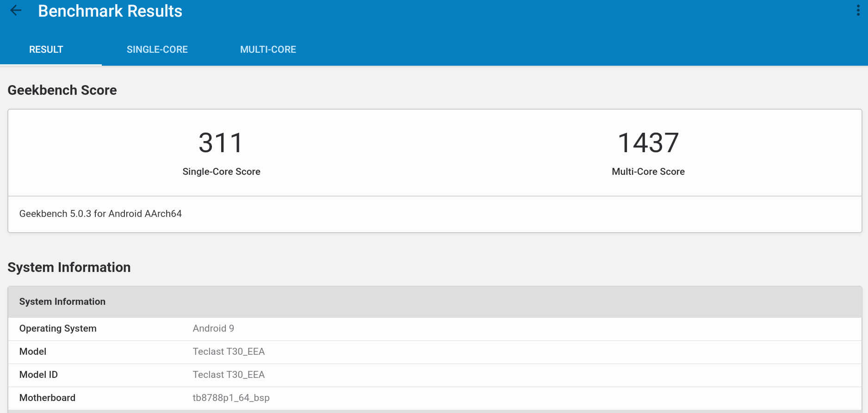The width and height of the screenshot is (868, 413).
Task: Open the SINGLE-CORE tab
Action: [x=157, y=49]
